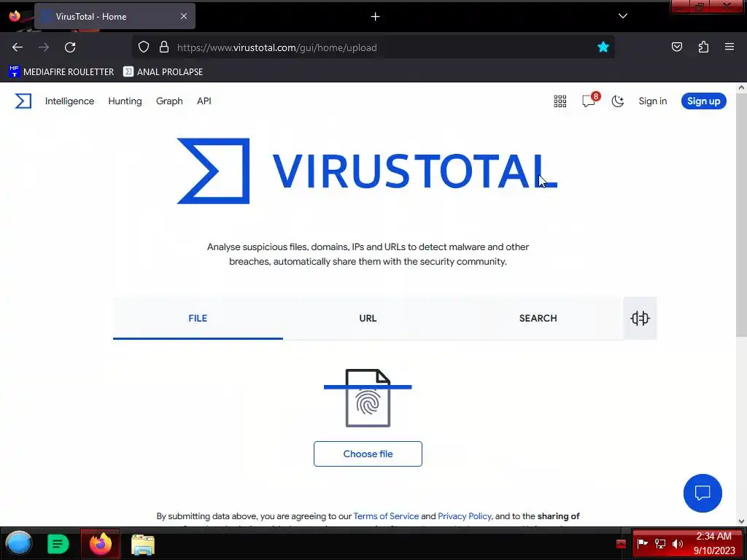Open the network tray icon
This screenshot has width=747, height=560.
click(x=659, y=543)
